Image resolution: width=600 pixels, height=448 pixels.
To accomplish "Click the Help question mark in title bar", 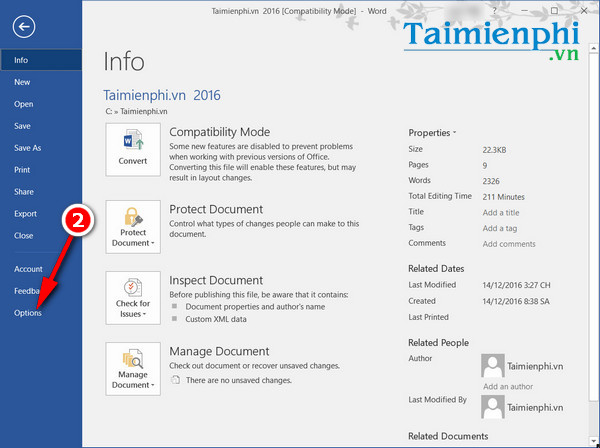I will [x=494, y=11].
